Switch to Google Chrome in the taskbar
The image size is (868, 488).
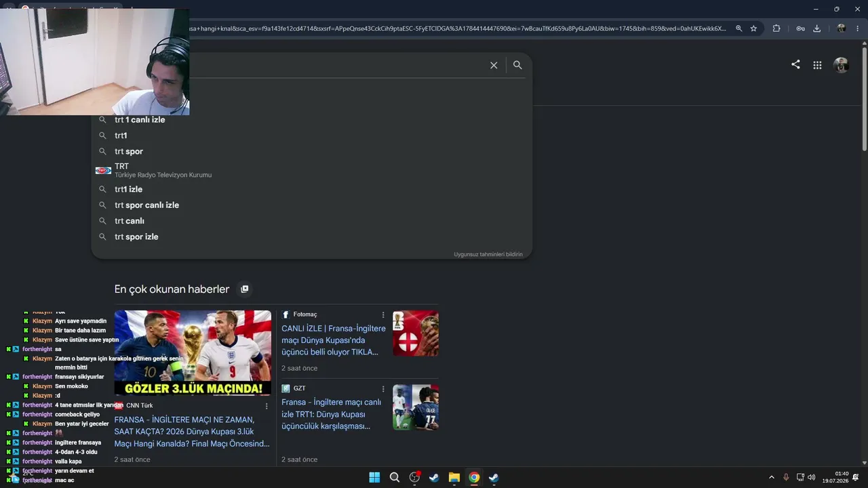pos(474,477)
